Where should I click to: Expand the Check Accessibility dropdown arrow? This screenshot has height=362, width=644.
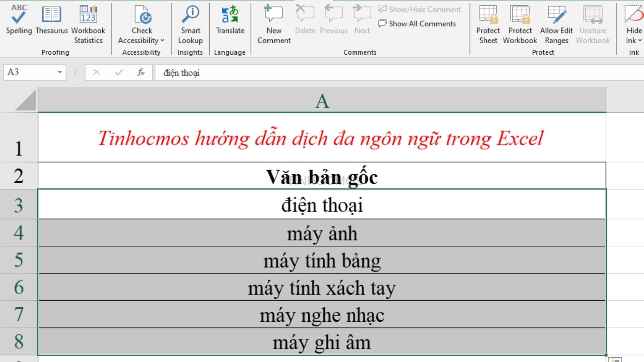[x=163, y=41]
